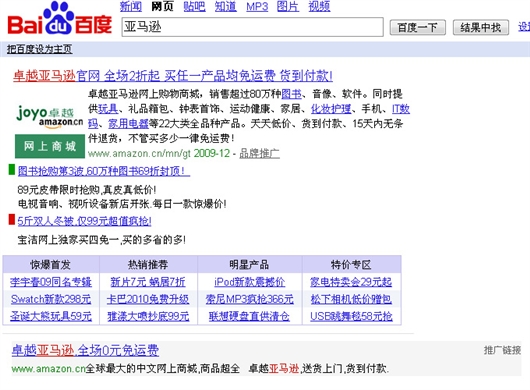The image size is (530, 390).
Task: Open 卓越亚马逊官网 全场2折起 headline link
Action: [x=173, y=76]
